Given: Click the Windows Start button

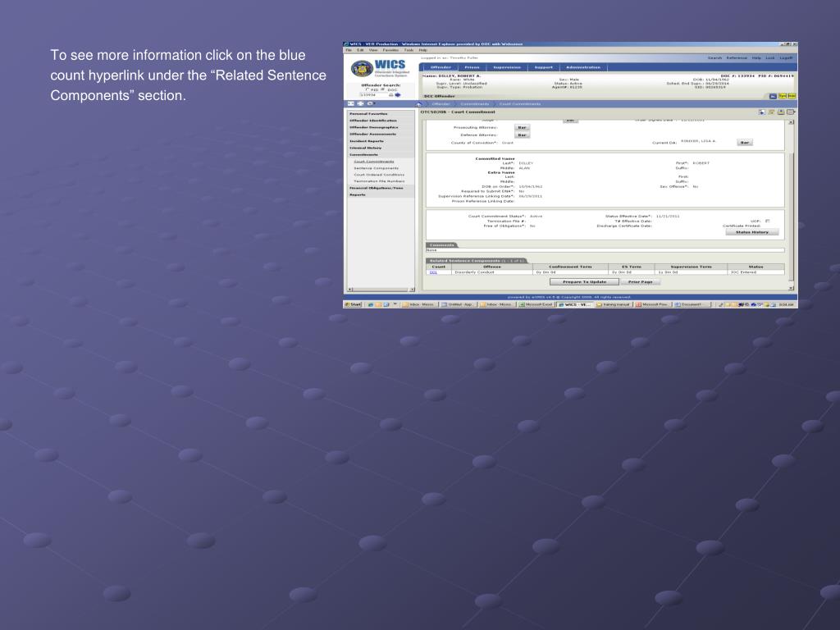Looking at the screenshot, I should click(x=354, y=304).
